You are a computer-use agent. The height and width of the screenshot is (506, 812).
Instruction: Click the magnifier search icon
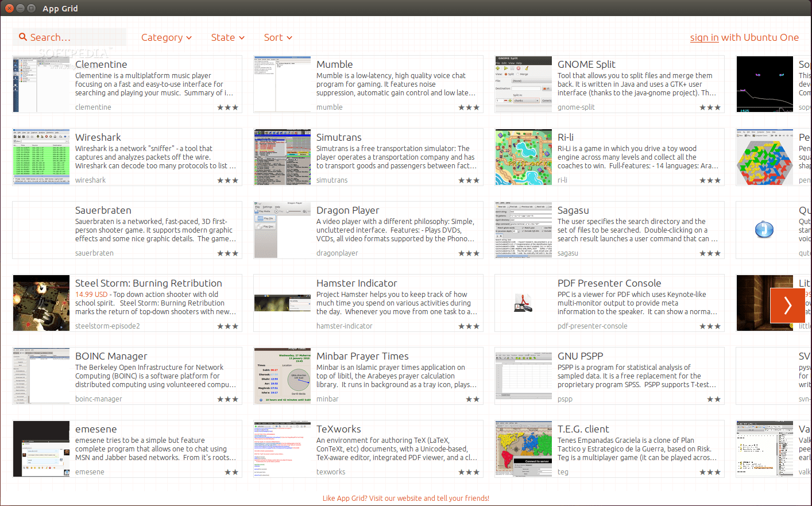pos(23,37)
